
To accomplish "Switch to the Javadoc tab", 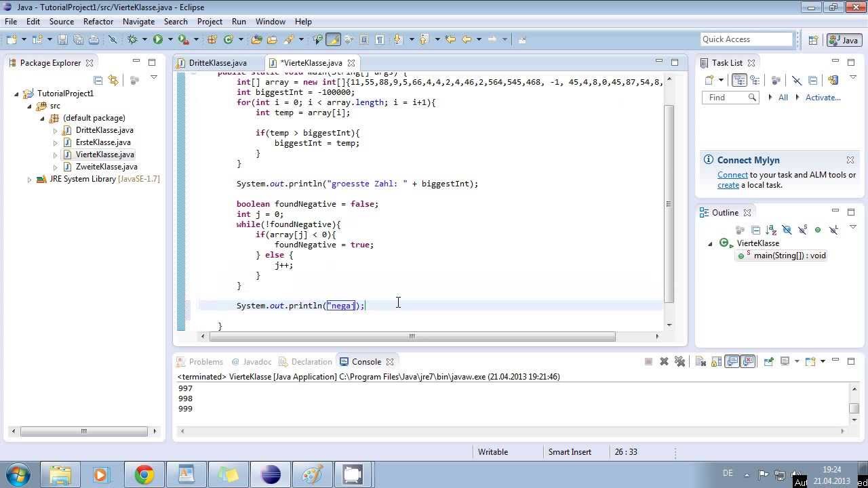I will tap(251, 362).
